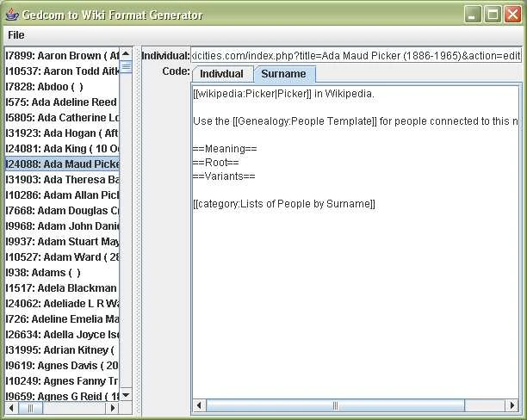Select I726: Adeline Emelia entry
The image size is (527, 420).
(62, 318)
